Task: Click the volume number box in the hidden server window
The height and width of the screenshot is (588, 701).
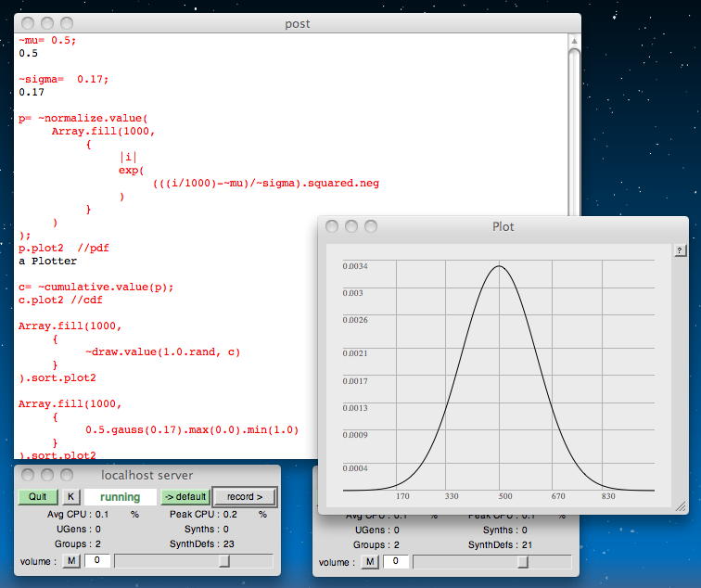Action: point(395,561)
